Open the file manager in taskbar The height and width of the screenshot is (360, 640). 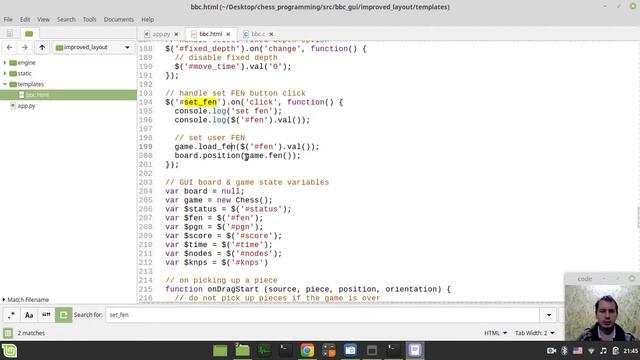(x=242, y=350)
